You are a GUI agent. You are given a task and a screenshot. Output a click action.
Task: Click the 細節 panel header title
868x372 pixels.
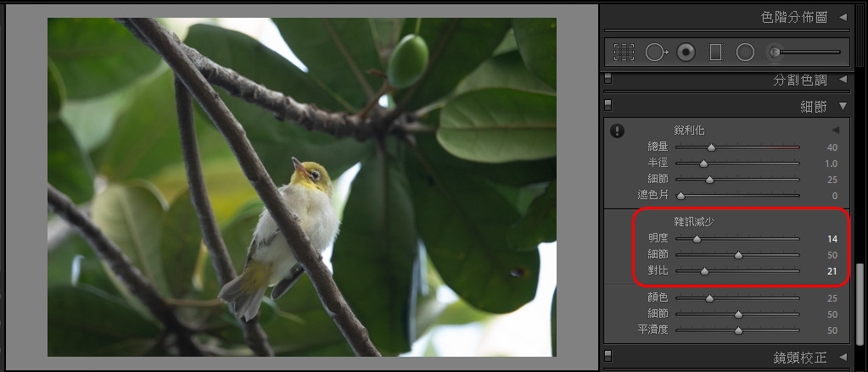coord(814,106)
